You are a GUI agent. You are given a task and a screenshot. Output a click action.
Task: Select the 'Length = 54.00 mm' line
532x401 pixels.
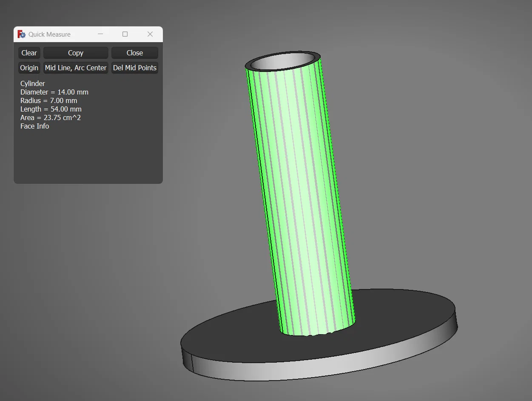click(x=51, y=109)
